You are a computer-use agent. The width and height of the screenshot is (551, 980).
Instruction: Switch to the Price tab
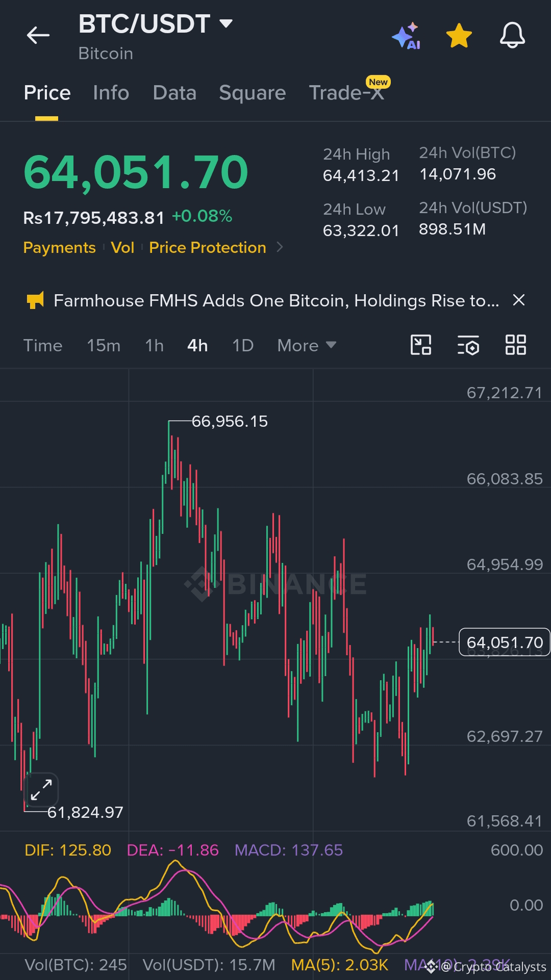coord(47,93)
